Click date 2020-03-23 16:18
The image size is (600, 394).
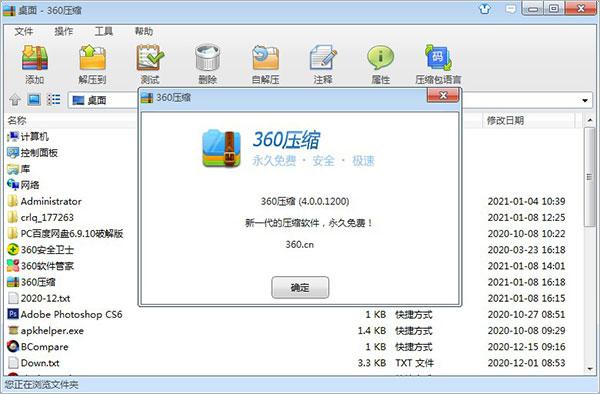click(x=526, y=249)
